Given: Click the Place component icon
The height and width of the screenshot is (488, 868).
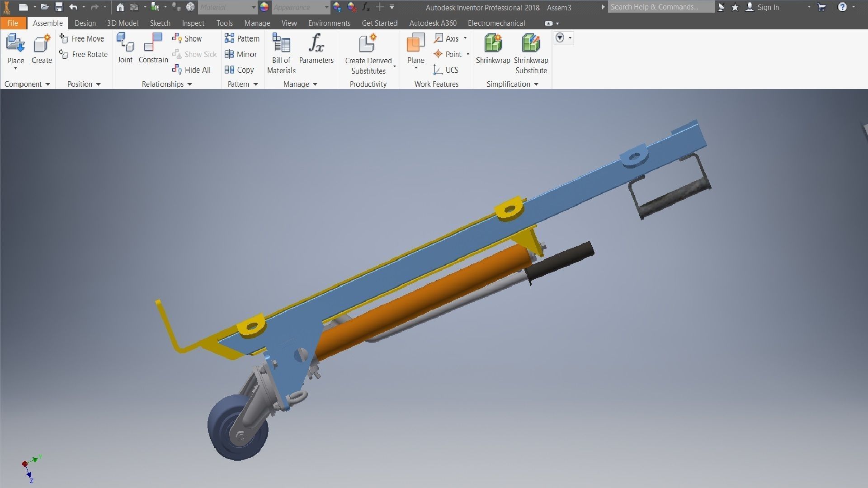Looking at the screenshot, I should pos(15,44).
